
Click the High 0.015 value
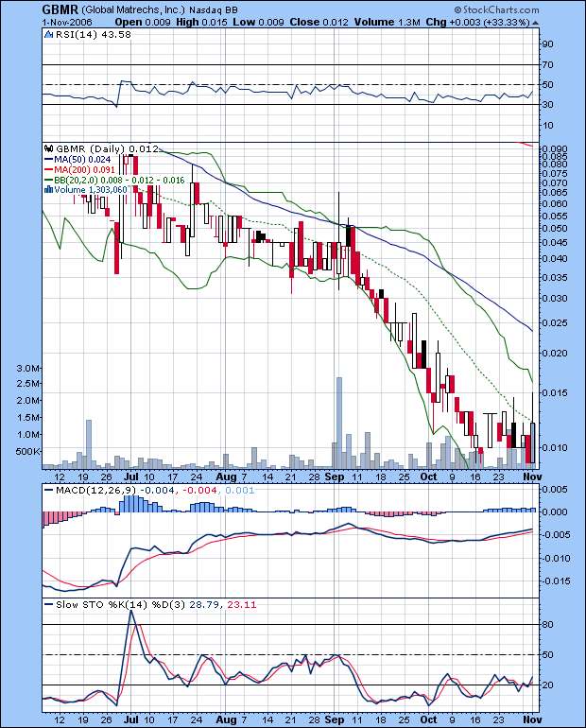200,23
